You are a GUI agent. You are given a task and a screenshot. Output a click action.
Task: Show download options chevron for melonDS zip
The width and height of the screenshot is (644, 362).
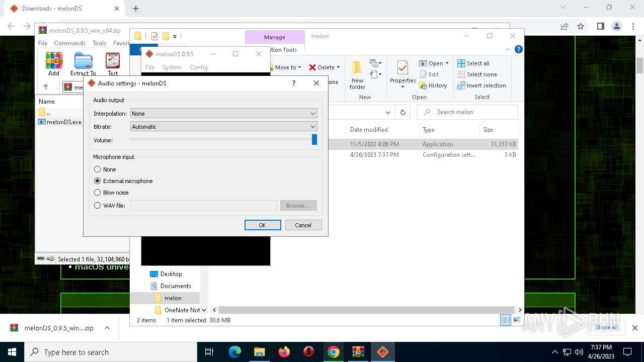(107, 328)
